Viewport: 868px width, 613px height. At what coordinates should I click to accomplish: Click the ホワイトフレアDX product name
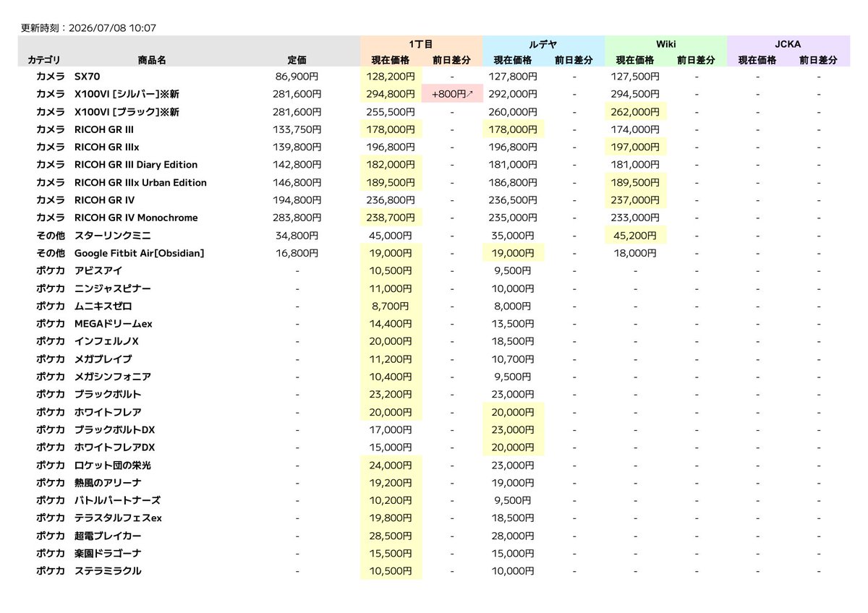(114, 448)
